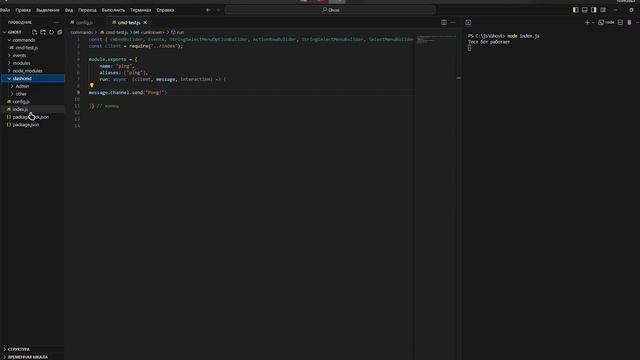Kill the terminal with trash icon

pyautogui.click(x=629, y=22)
